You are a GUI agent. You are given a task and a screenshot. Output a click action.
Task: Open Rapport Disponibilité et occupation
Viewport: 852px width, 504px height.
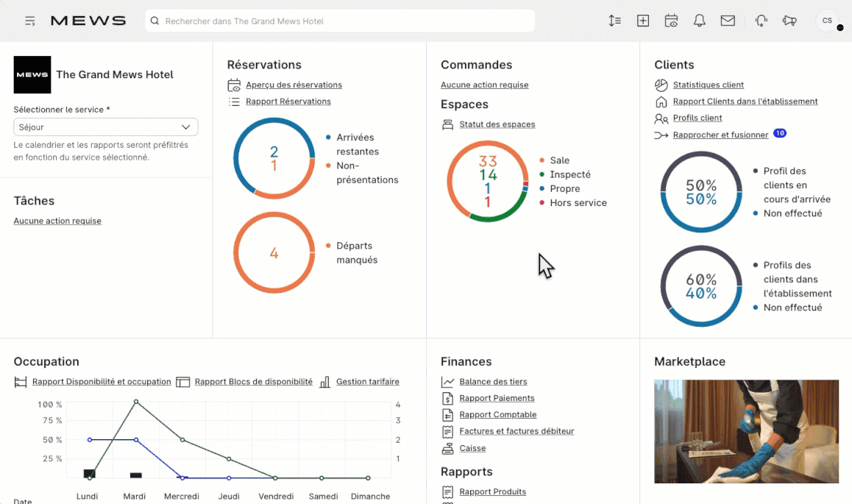(102, 382)
